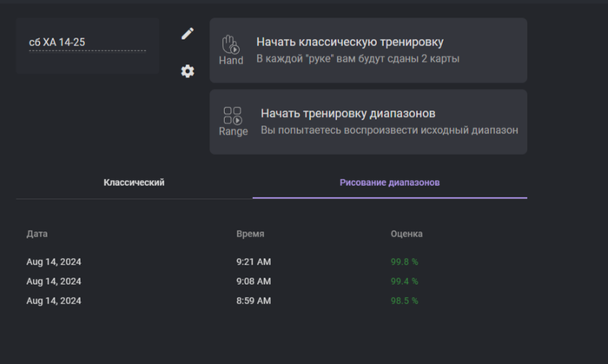Switch to the Классический tab

(134, 182)
